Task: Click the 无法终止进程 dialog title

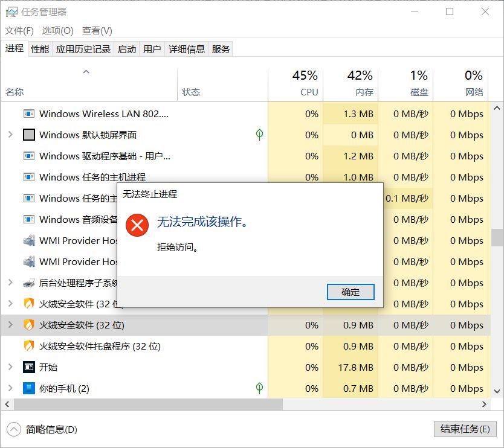Action: [x=150, y=194]
